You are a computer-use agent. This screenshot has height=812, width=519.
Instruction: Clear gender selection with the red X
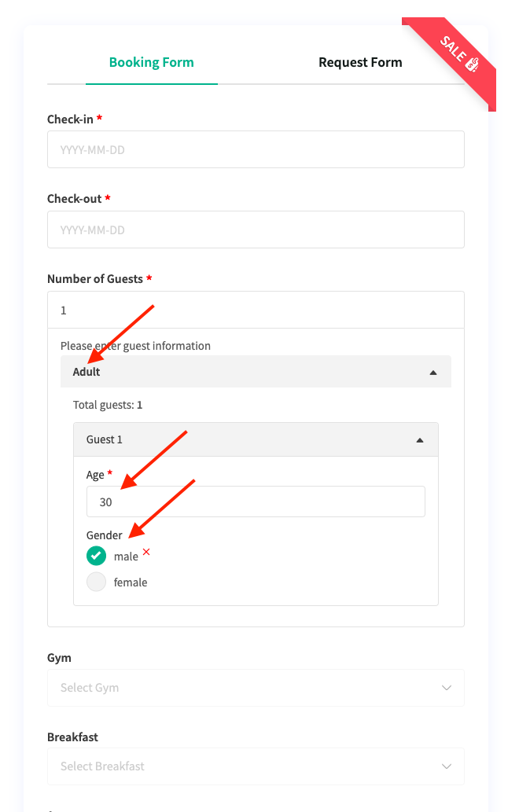coord(146,553)
